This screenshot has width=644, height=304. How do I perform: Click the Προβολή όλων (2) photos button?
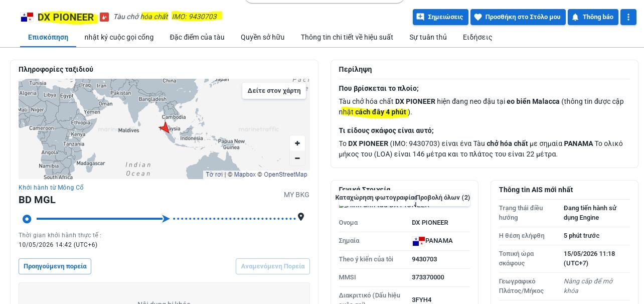(x=443, y=198)
